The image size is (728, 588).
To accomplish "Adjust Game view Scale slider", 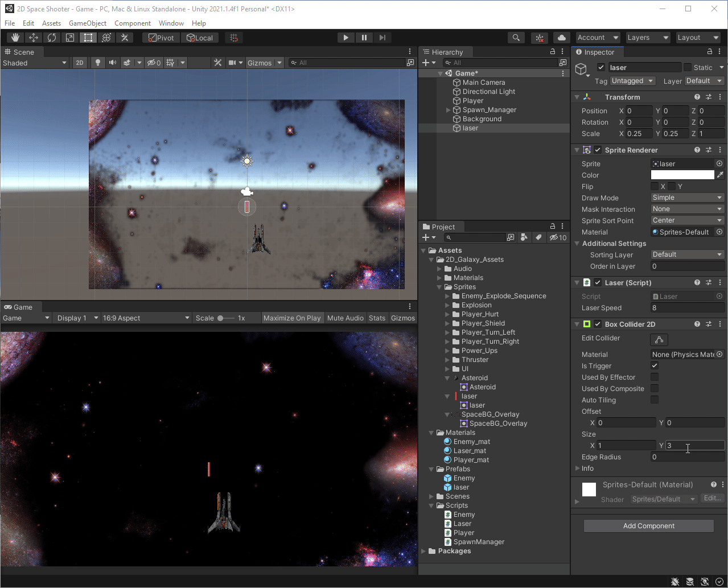I will pyautogui.click(x=225, y=318).
